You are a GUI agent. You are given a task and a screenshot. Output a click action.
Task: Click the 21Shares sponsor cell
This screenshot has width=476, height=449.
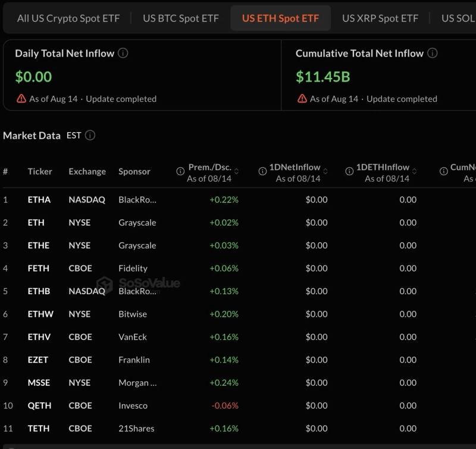136,428
